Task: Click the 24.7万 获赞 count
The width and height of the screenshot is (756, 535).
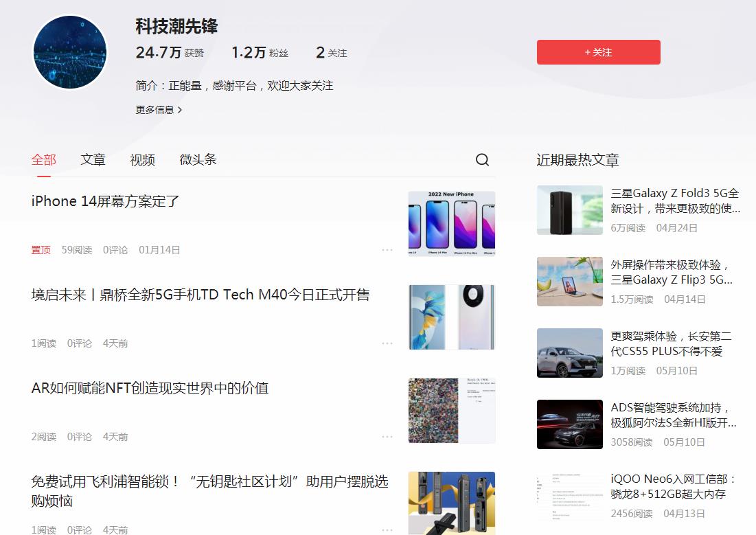Action: pyautogui.click(x=170, y=52)
